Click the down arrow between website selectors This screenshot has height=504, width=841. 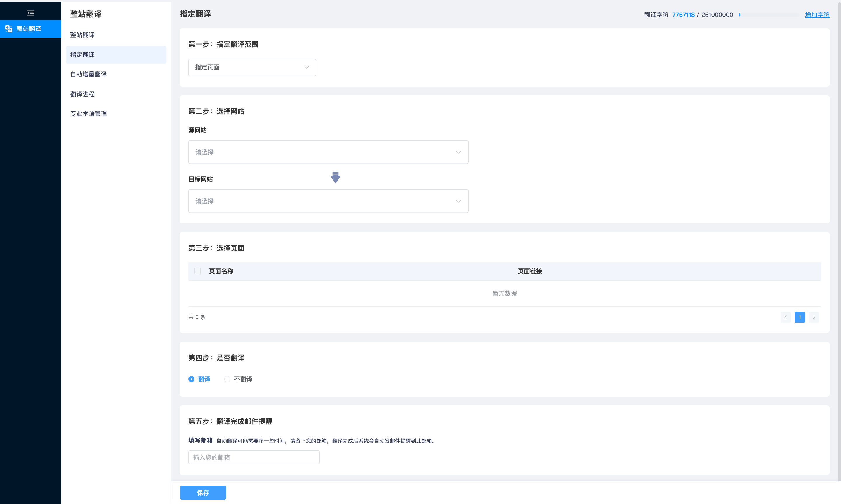(335, 177)
